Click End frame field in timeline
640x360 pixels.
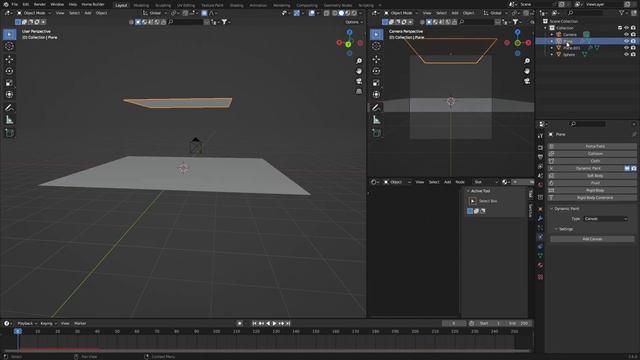[x=519, y=323]
